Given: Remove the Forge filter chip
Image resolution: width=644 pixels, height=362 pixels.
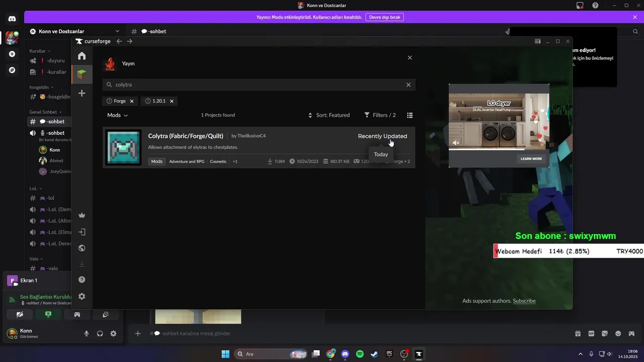Looking at the screenshot, I should click(x=132, y=101).
